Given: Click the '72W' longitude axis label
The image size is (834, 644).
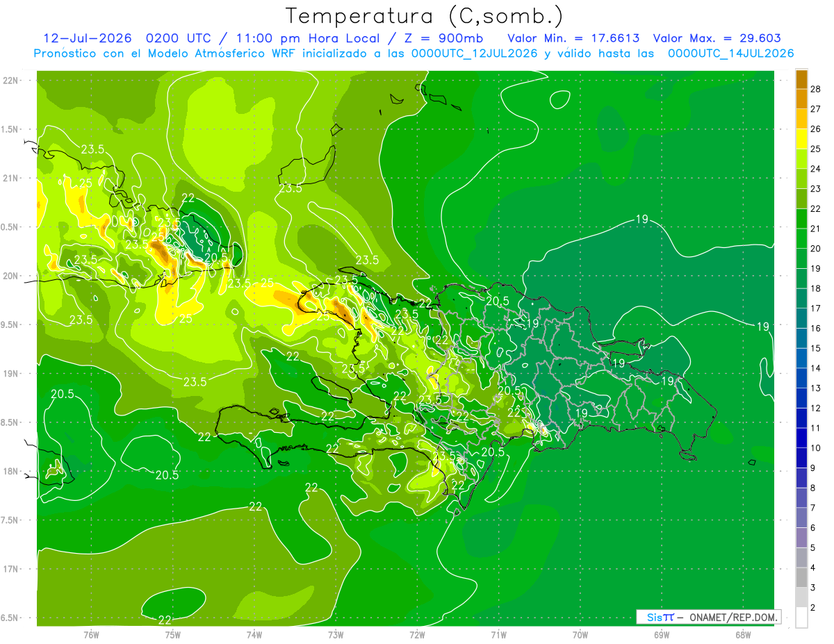Looking at the screenshot, I should tap(417, 634).
